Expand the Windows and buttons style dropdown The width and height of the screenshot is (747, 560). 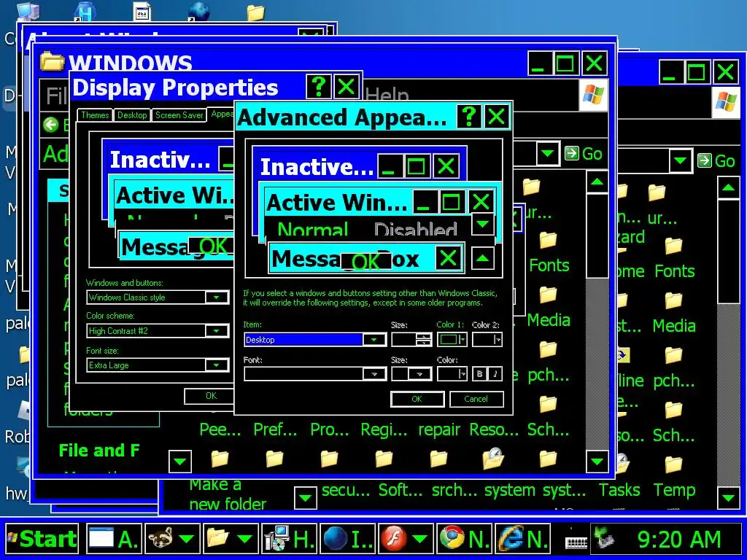[x=216, y=297]
